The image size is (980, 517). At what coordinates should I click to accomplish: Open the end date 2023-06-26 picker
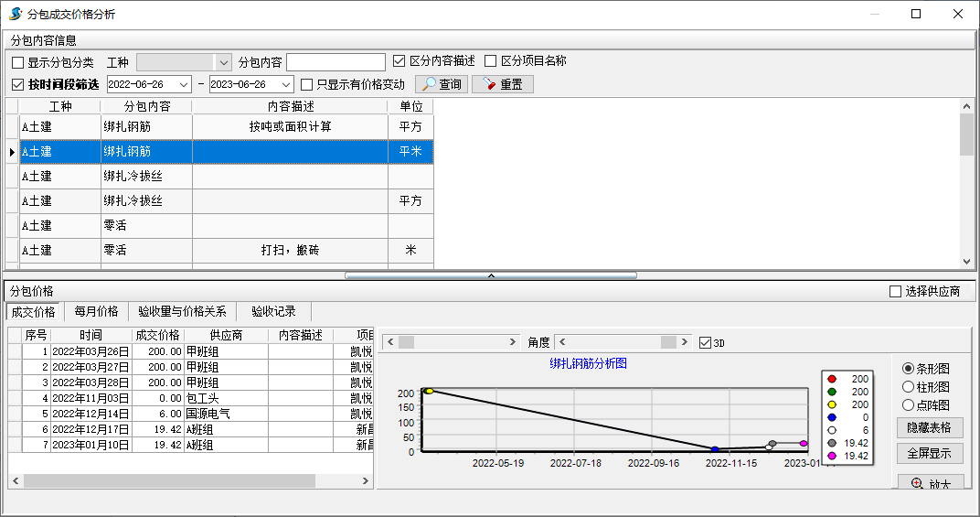coord(286,84)
